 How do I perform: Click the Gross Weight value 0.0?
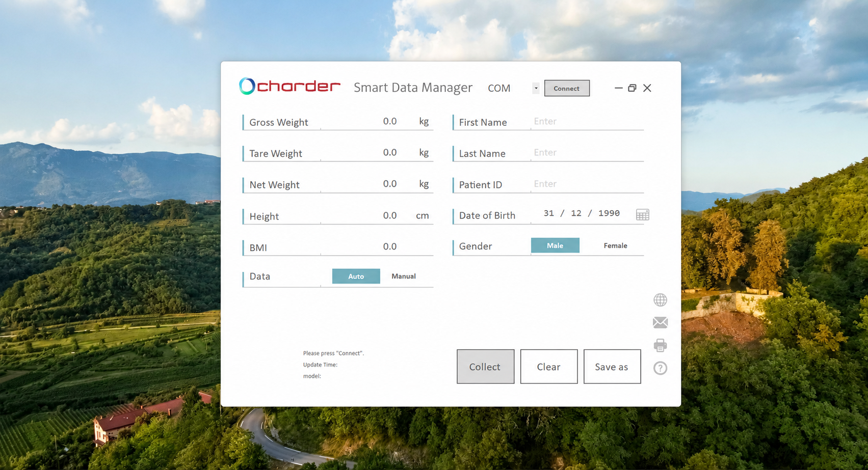coord(390,121)
